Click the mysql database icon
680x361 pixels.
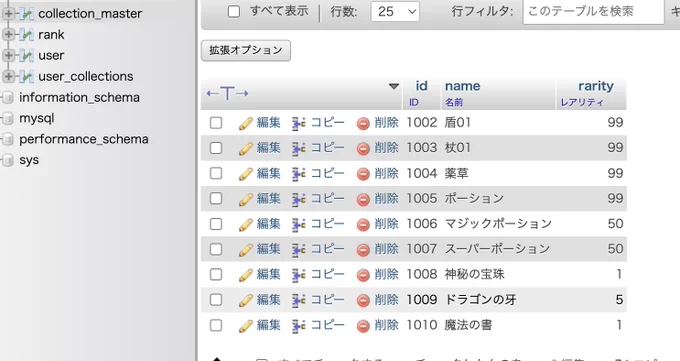(8, 118)
